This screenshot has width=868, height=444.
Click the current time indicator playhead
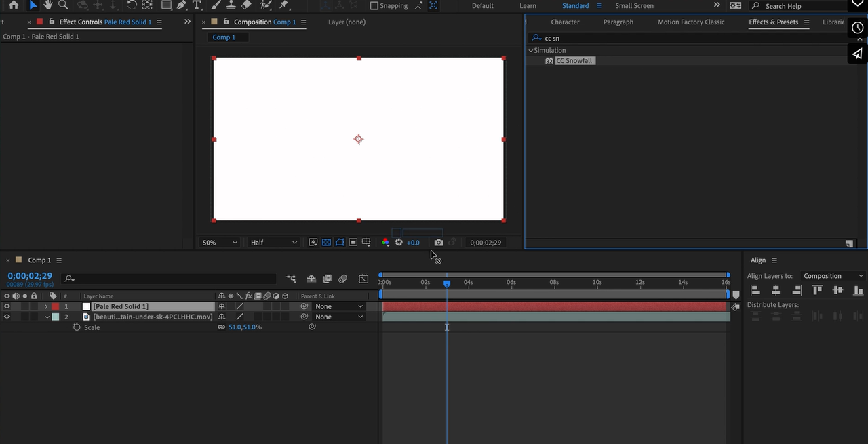coord(447,283)
